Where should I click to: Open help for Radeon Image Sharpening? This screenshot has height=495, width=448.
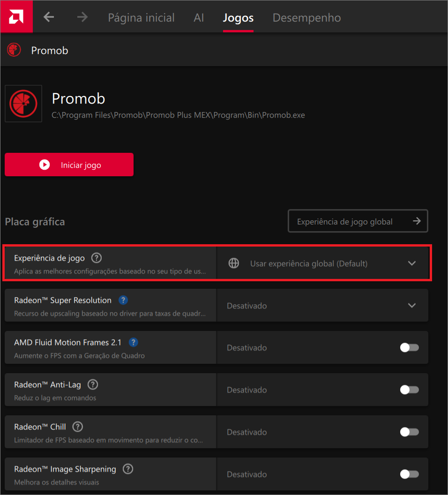(128, 469)
